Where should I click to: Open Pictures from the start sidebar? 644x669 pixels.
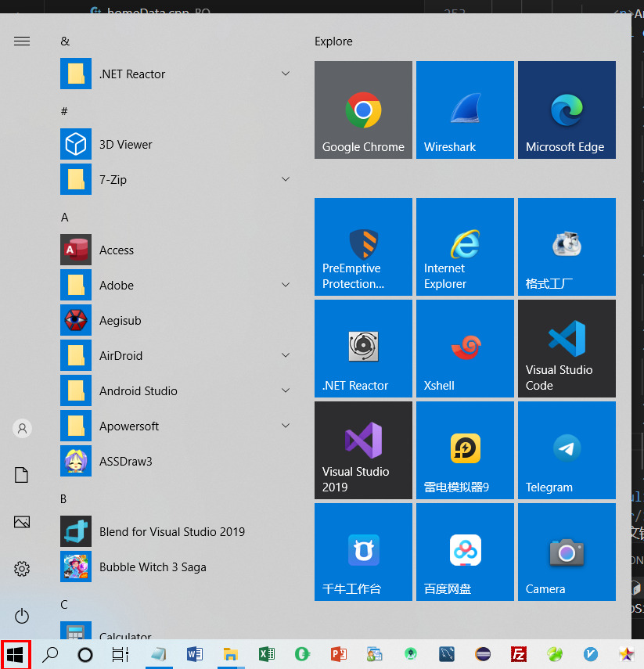(22, 521)
